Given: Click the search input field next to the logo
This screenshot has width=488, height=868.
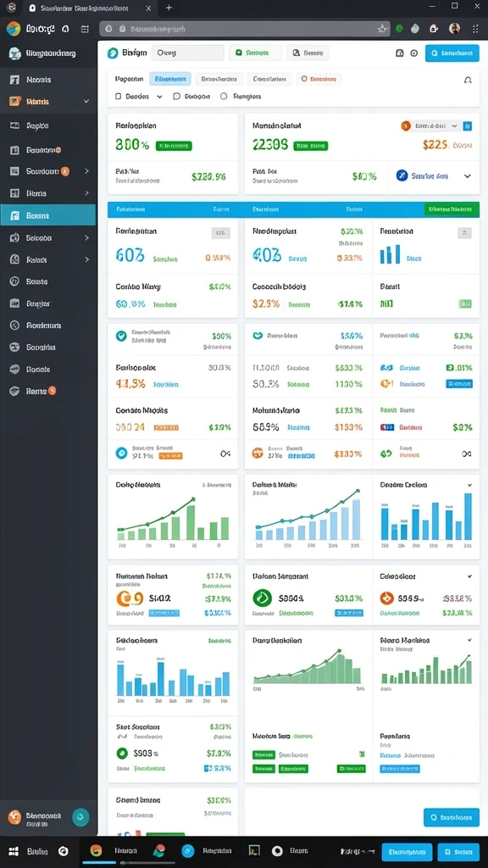Looking at the screenshot, I should coord(187,53).
